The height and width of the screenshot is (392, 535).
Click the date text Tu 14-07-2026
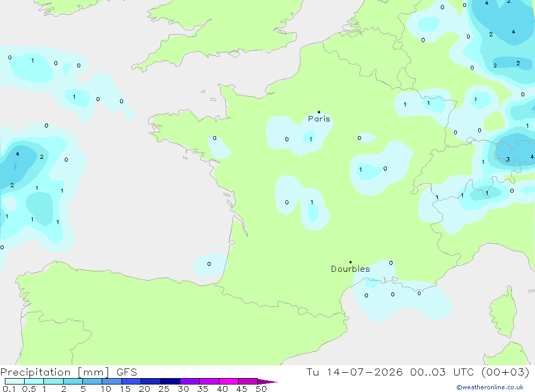pyautogui.click(x=354, y=372)
